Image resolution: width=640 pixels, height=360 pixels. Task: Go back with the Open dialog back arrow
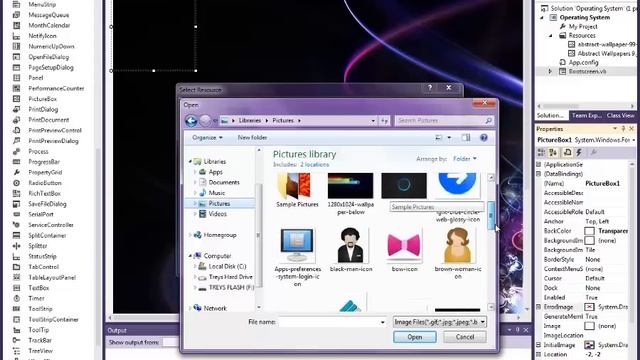191,121
